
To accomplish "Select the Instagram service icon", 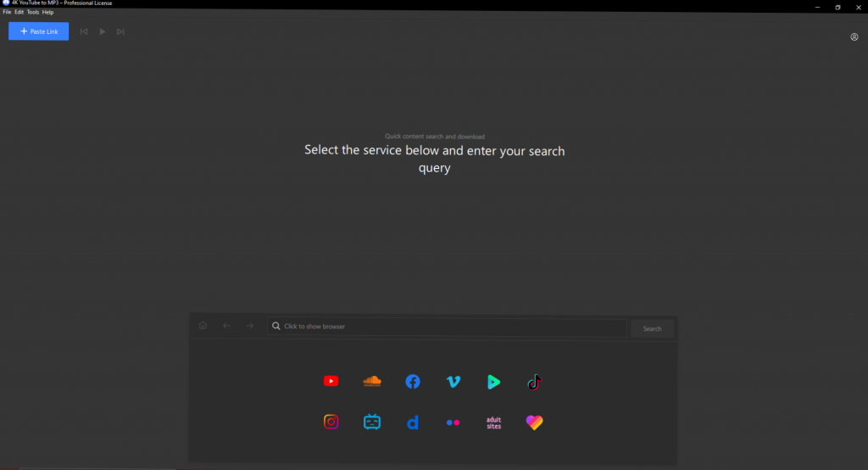I will (x=331, y=422).
